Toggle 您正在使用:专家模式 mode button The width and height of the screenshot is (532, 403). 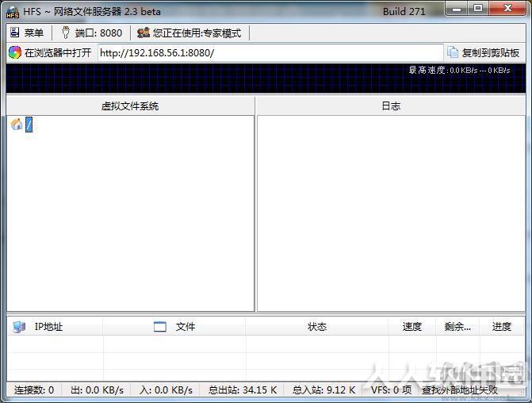tap(189, 33)
